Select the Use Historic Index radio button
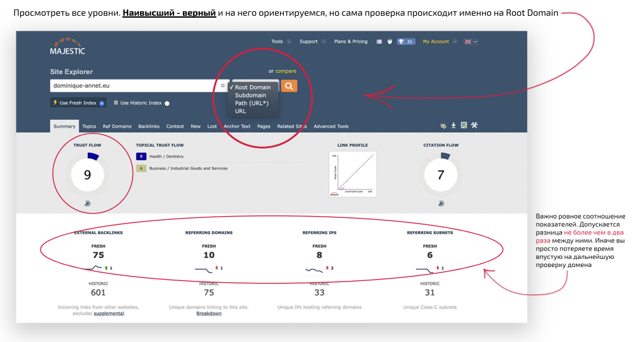644x342 pixels. coord(167,103)
